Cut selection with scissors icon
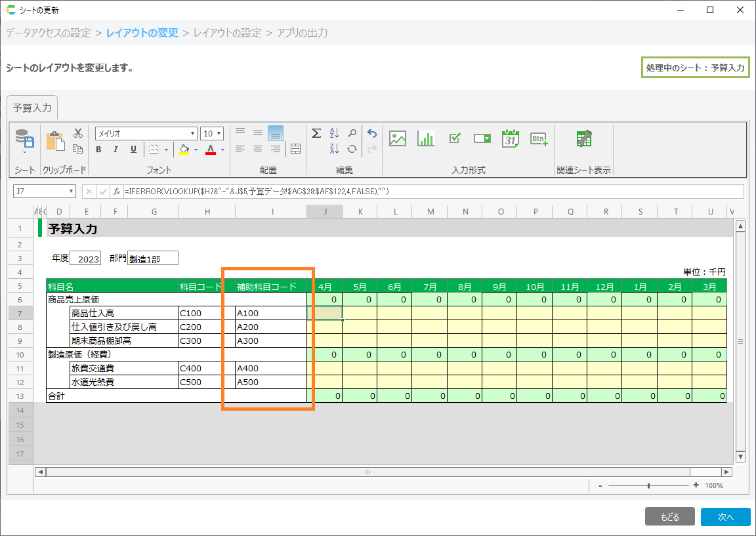 [x=77, y=133]
